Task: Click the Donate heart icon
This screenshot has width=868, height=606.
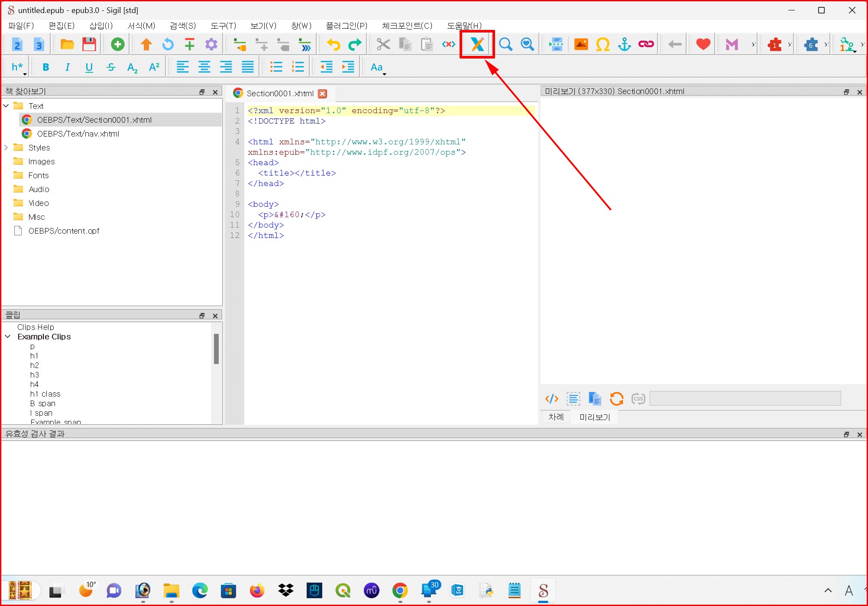Action: [703, 44]
